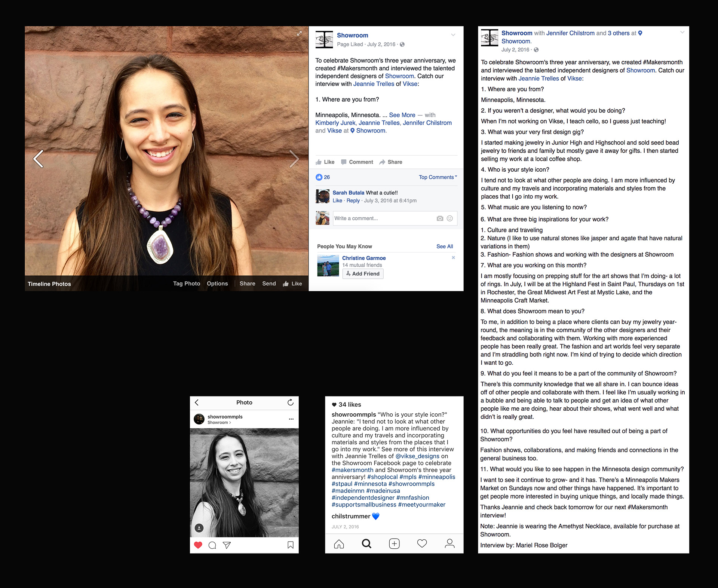Share the Showroom photo post
The height and width of the screenshot is (588, 718).
pyautogui.click(x=390, y=162)
